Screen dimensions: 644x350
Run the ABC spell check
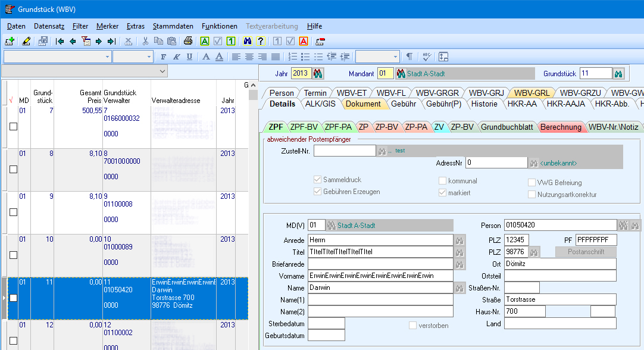pos(427,57)
